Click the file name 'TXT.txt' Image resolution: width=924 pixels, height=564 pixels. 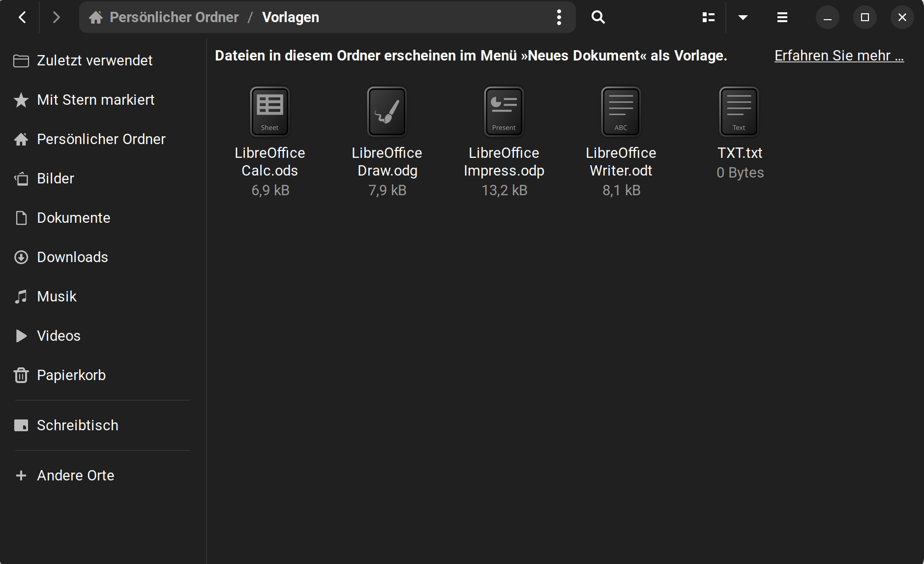pos(740,153)
